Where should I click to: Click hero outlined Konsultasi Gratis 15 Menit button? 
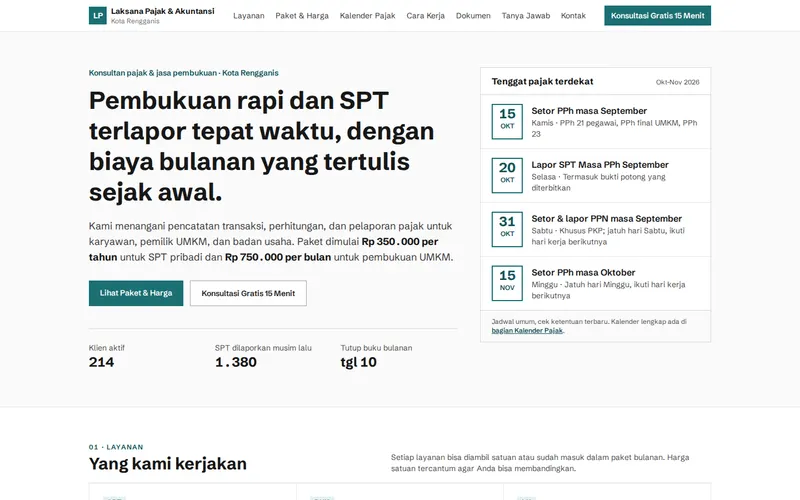pos(248,293)
